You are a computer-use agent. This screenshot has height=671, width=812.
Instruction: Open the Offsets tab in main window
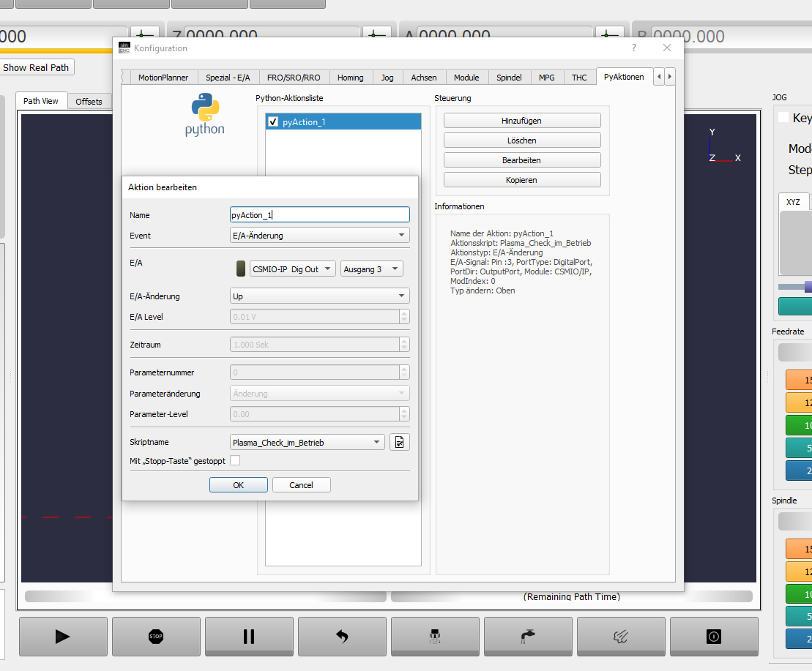tap(89, 102)
